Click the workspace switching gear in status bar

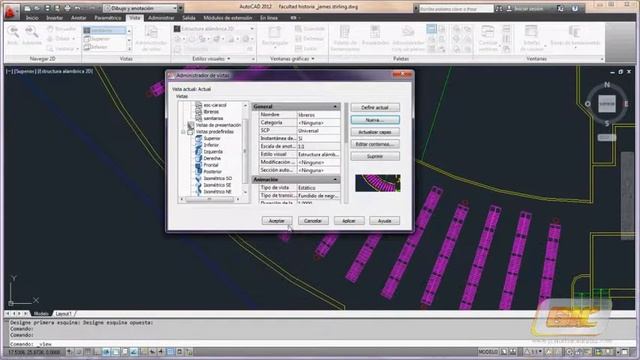pos(569,352)
